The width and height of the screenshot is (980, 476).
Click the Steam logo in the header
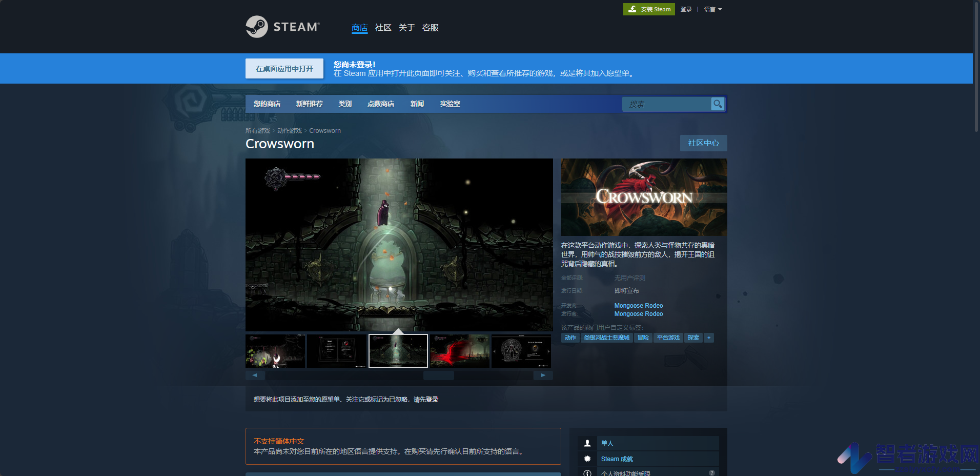[282, 27]
